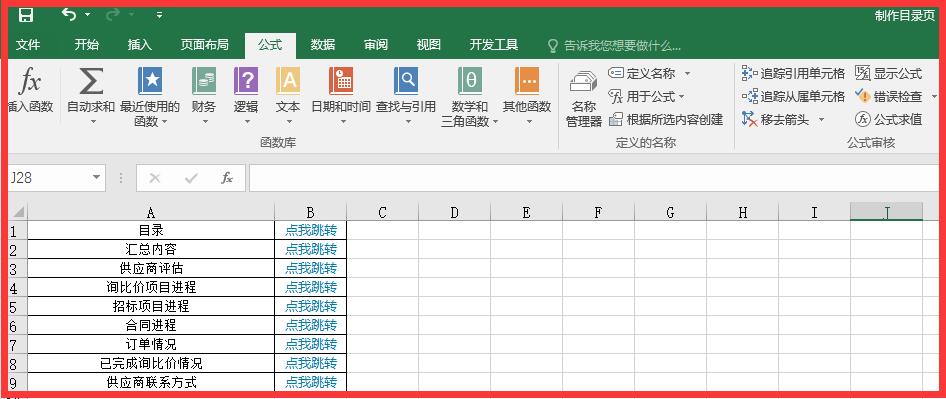Click the Save icon in quick access toolbar

point(25,15)
